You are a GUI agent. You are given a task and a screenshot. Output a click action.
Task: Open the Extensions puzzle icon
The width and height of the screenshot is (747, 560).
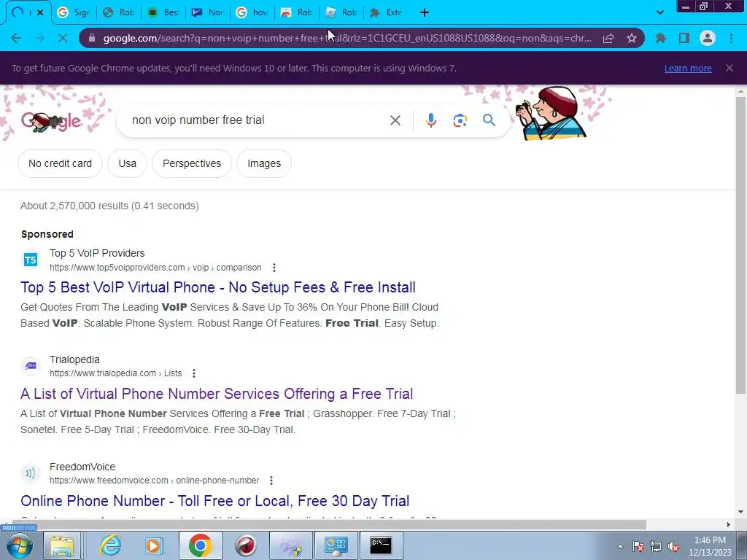[661, 38]
